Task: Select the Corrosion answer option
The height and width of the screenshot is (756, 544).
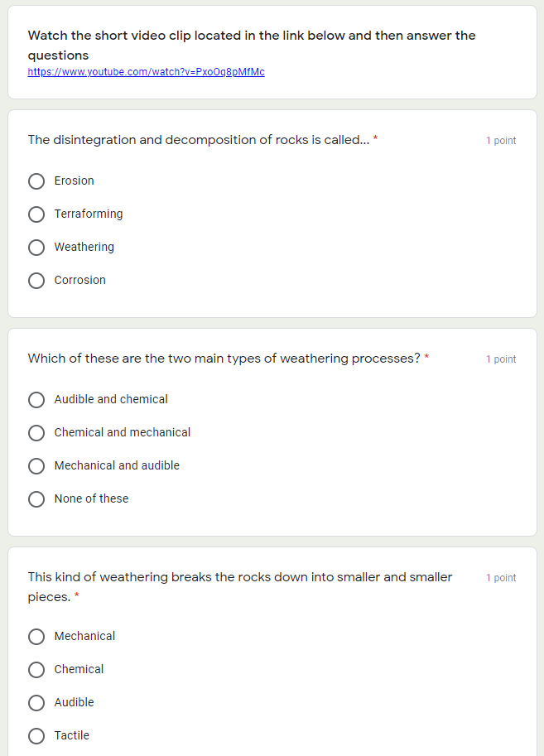Action: [x=36, y=280]
